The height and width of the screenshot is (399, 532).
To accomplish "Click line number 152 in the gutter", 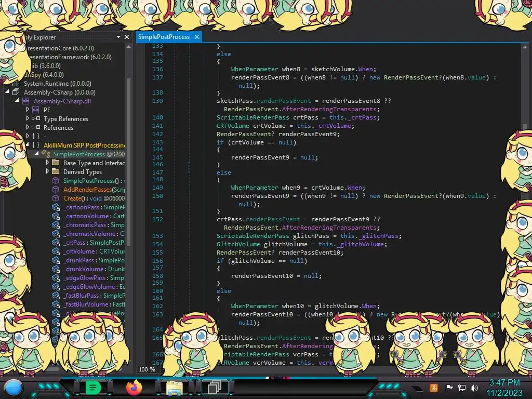I will click(157, 219).
